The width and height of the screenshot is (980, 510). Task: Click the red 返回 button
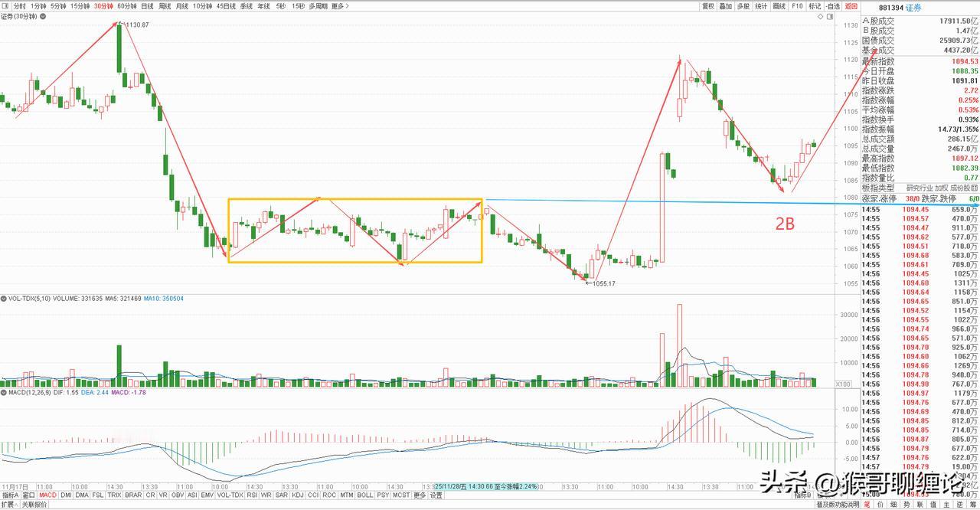pyautogui.click(x=851, y=6)
